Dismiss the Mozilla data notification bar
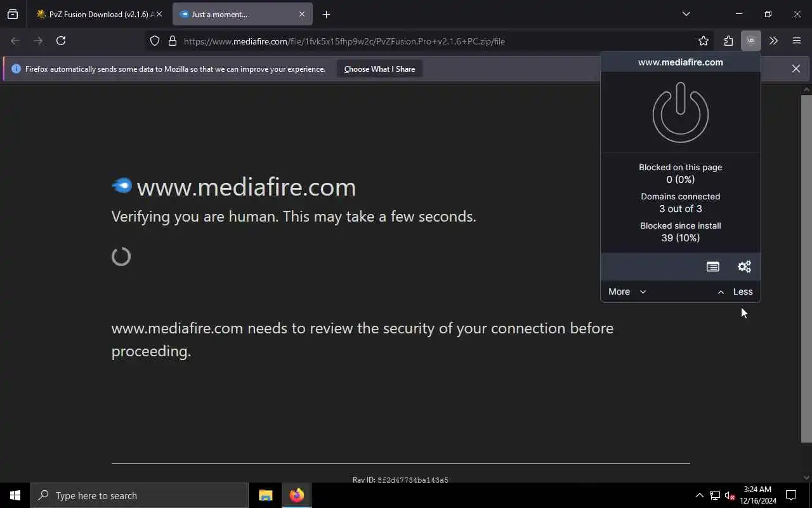Screen dimensions: 812x508 tap(796, 69)
